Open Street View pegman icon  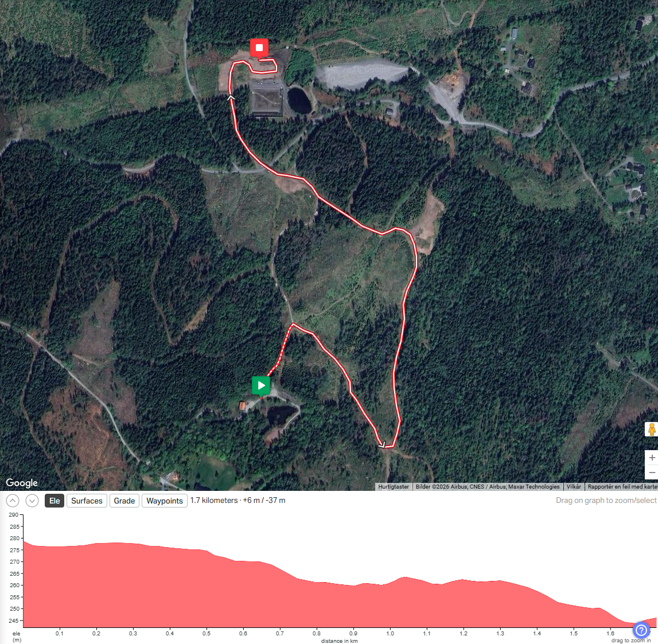point(651,430)
